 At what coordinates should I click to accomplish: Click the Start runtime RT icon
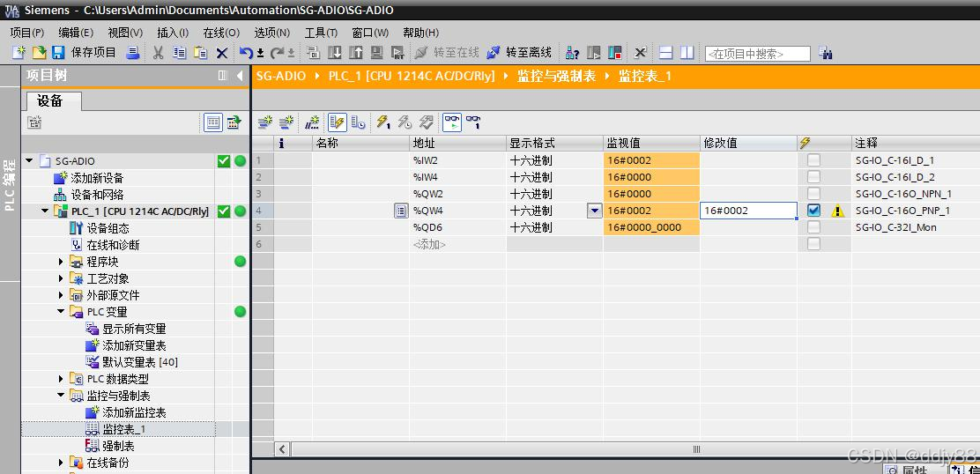(x=397, y=53)
